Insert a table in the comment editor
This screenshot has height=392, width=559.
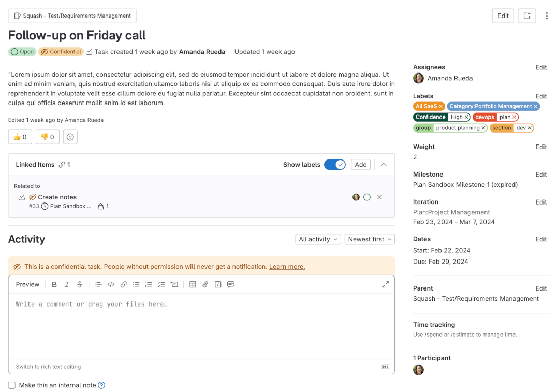coord(193,284)
